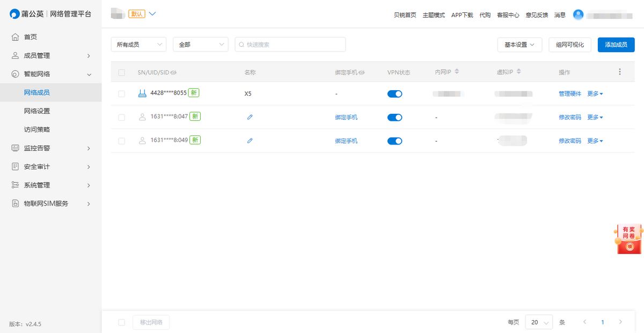
Task: Open 更多 menu for X5 row
Action: (x=595, y=94)
